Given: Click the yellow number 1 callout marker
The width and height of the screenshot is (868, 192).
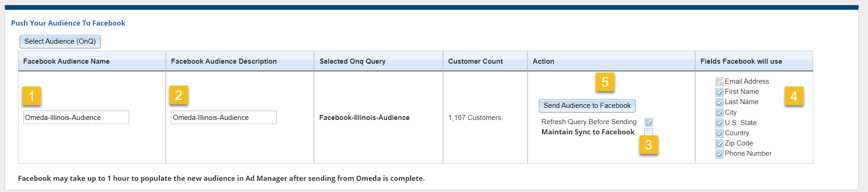Looking at the screenshot, I should 32,96.
